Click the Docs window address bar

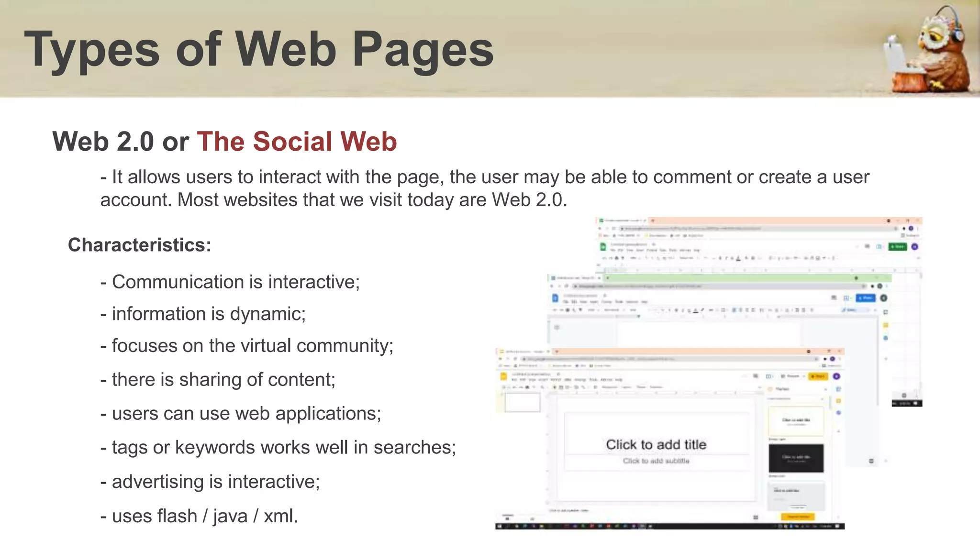[719, 286]
